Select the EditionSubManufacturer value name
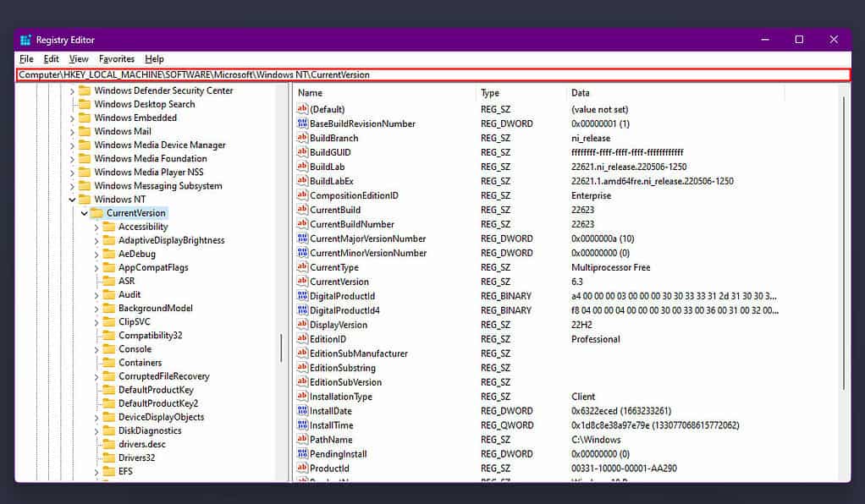 pyautogui.click(x=359, y=353)
